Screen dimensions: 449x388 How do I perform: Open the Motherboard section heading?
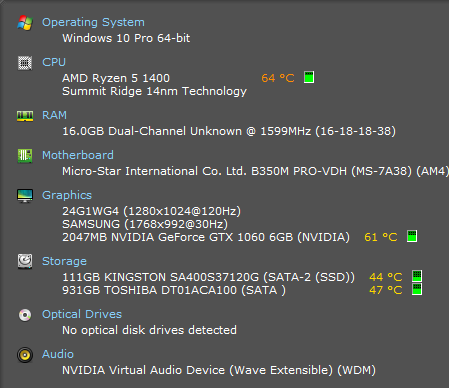tap(78, 155)
